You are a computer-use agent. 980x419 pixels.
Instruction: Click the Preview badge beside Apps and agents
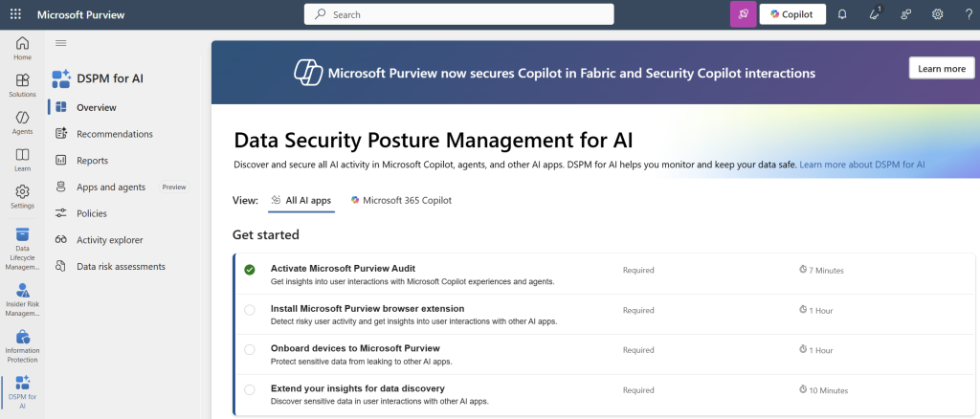[174, 187]
